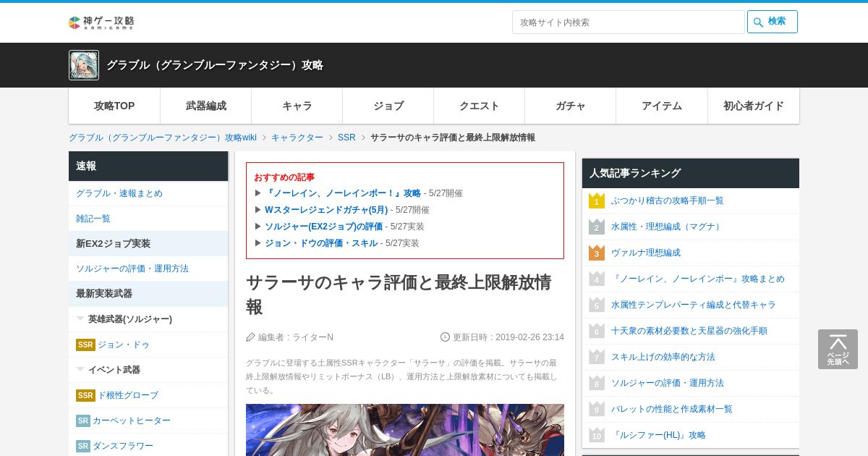Click the rank 6 crown badge
868x456 pixels.
coord(597,331)
